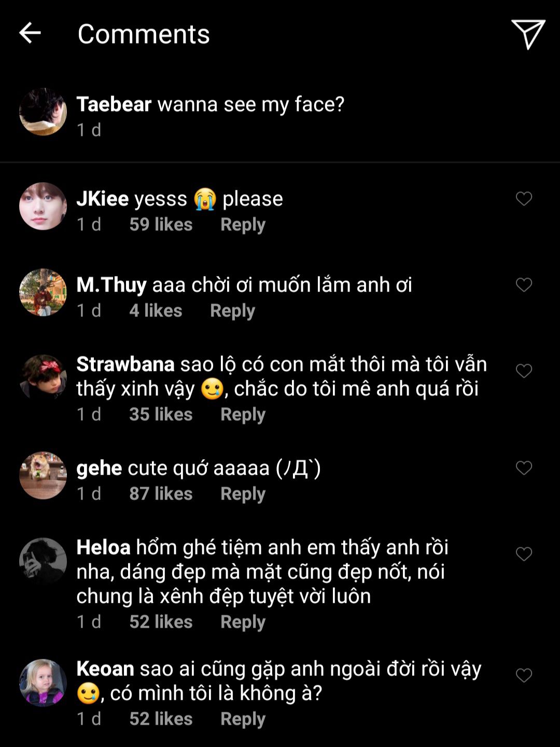The height and width of the screenshot is (747, 560).
Task: Open the Strawbana username link
Action: click(125, 364)
